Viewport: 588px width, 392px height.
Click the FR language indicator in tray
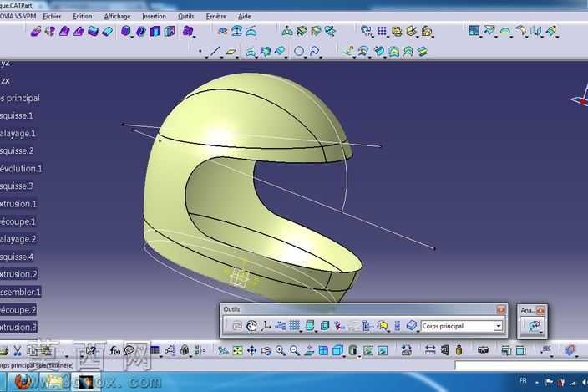click(x=523, y=381)
